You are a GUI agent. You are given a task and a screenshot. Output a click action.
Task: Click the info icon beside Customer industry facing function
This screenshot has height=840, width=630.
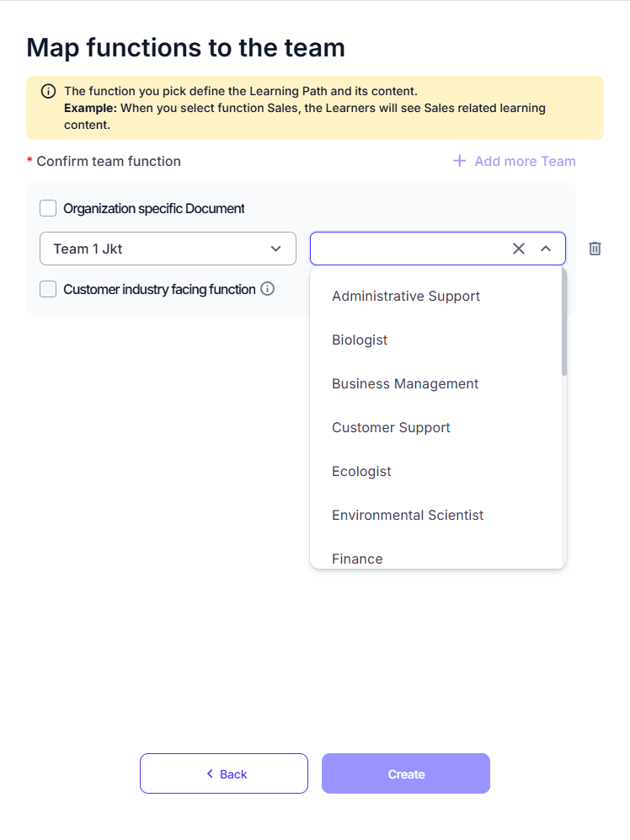[267, 289]
